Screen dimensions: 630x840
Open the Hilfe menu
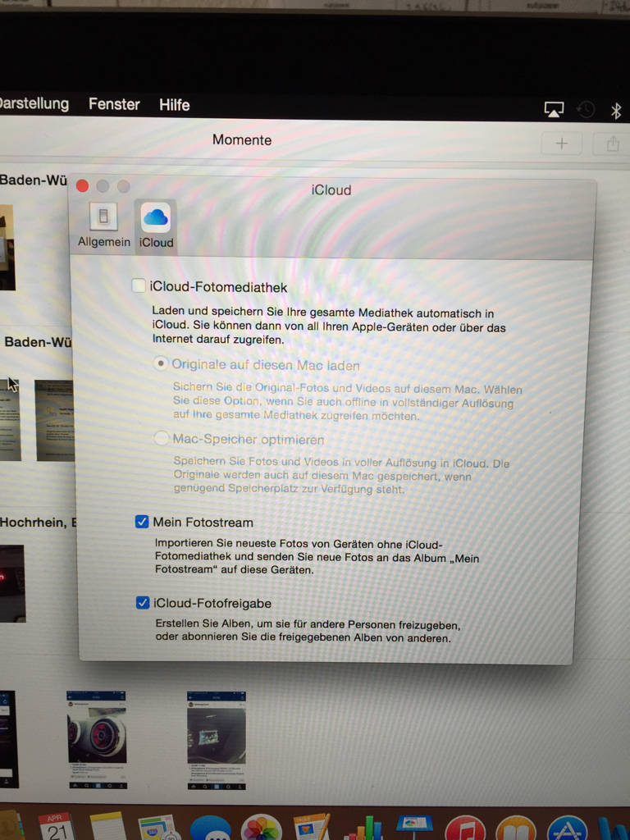point(175,104)
